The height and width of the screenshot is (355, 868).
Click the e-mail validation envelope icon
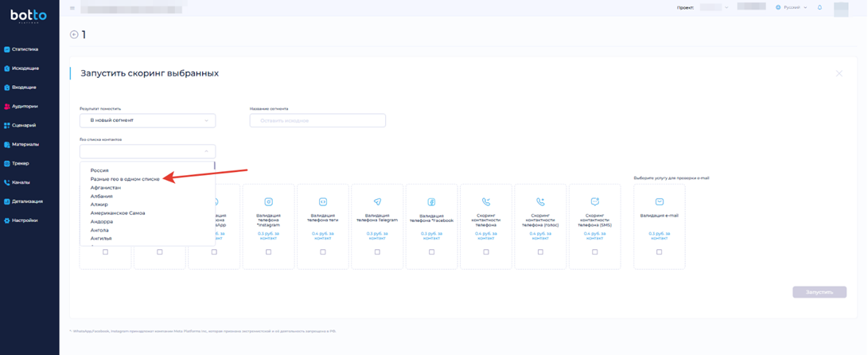click(659, 202)
